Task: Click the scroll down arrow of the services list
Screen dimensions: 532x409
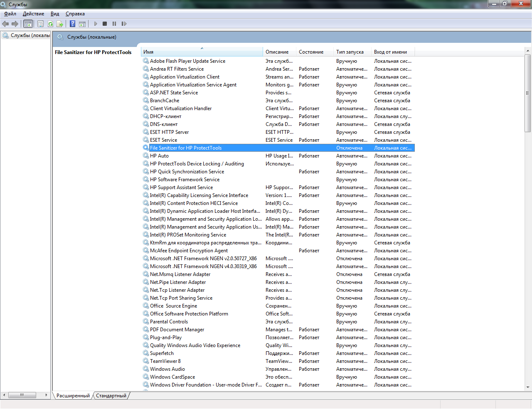Action: 528,387
